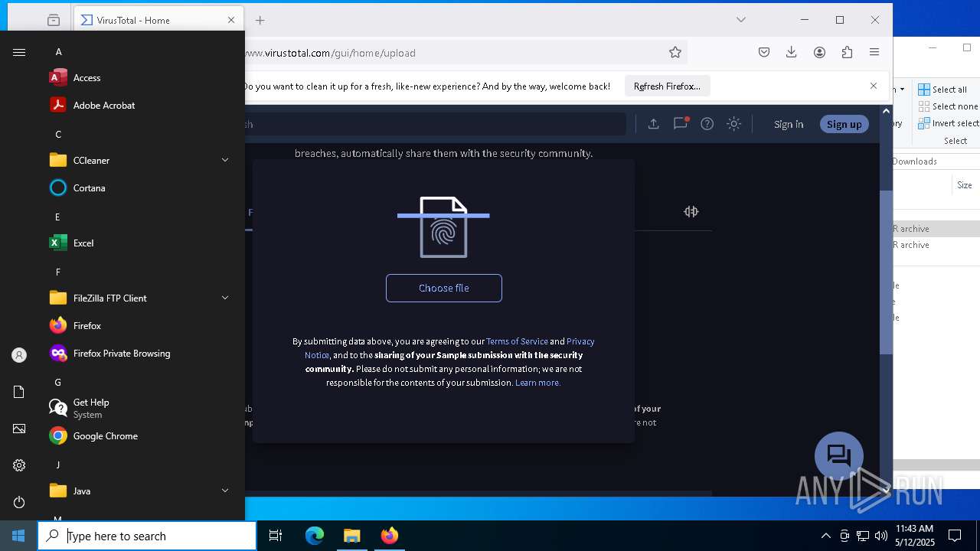Click the Choose file button
This screenshot has height=551, width=980.
(x=444, y=288)
